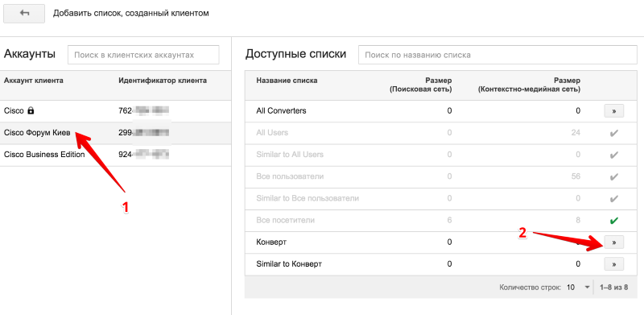Click the display network size 56 value
Viewport: 644px width, 315px height.
(x=576, y=176)
